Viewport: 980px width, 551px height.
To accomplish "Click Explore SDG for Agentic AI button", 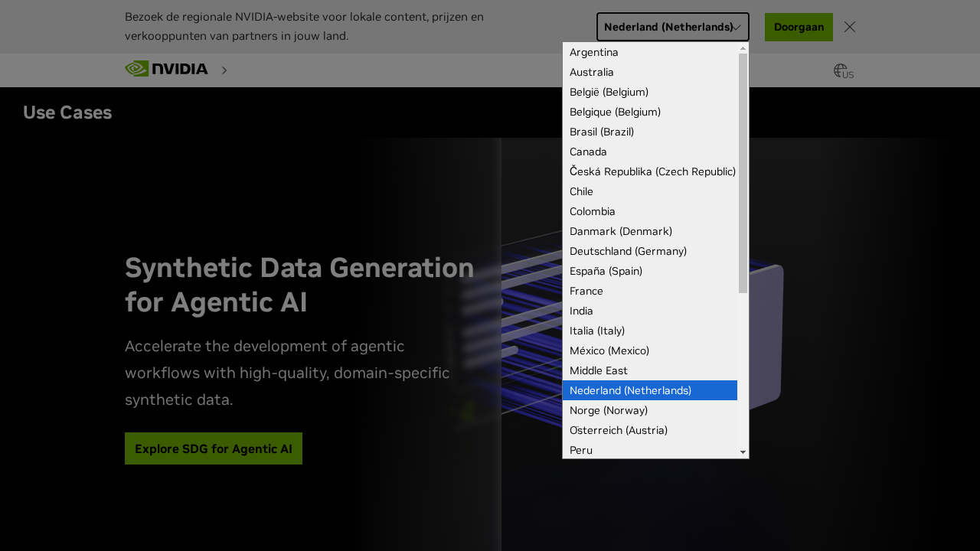I will click(214, 448).
